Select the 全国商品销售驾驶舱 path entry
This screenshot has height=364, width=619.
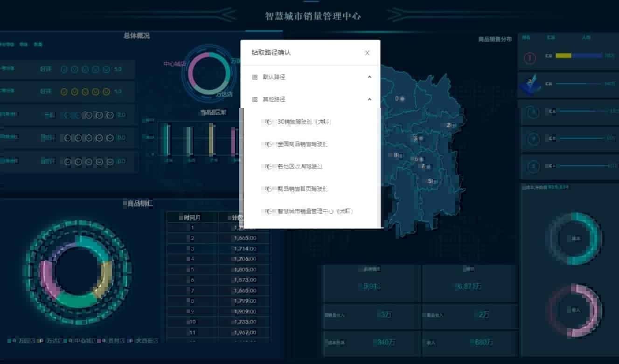point(302,144)
